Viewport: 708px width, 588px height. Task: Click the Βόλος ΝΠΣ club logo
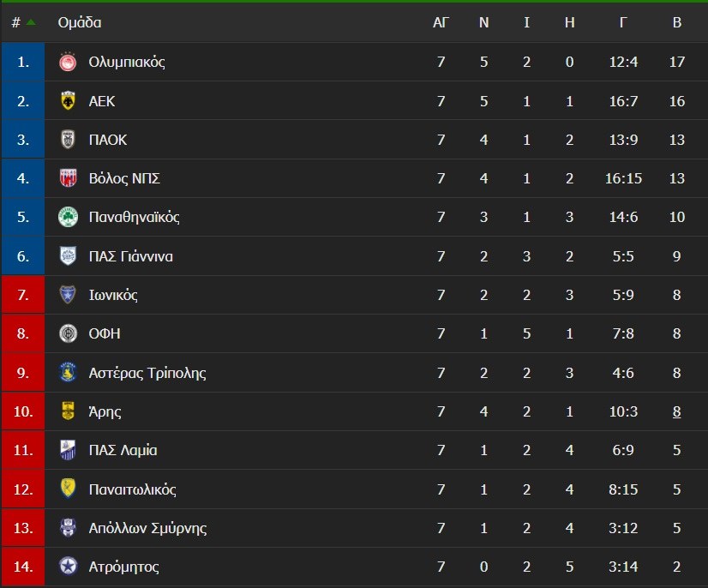[68, 178]
